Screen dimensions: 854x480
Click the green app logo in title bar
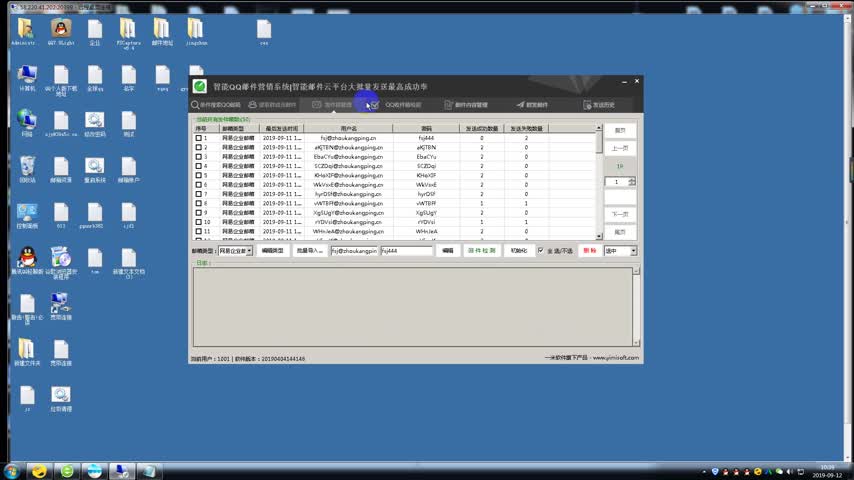pyautogui.click(x=200, y=86)
